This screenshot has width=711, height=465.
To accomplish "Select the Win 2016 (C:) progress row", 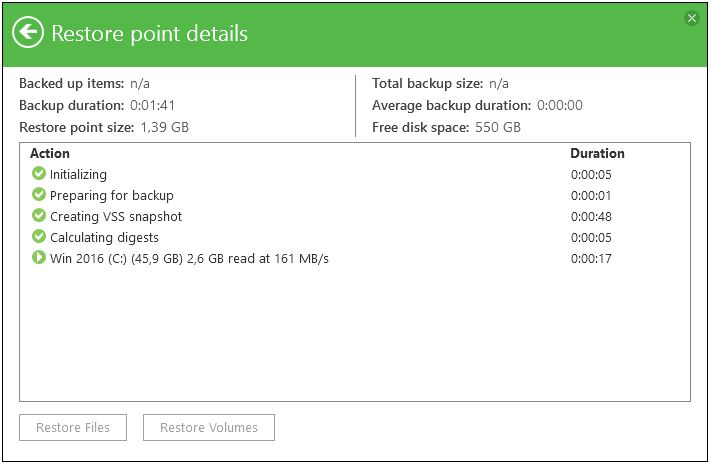I will point(355,259).
